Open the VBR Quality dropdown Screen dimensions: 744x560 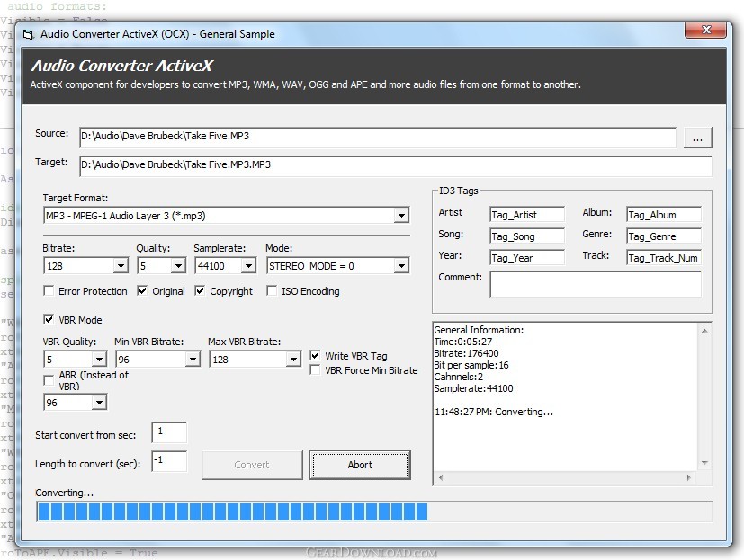point(99,360)
